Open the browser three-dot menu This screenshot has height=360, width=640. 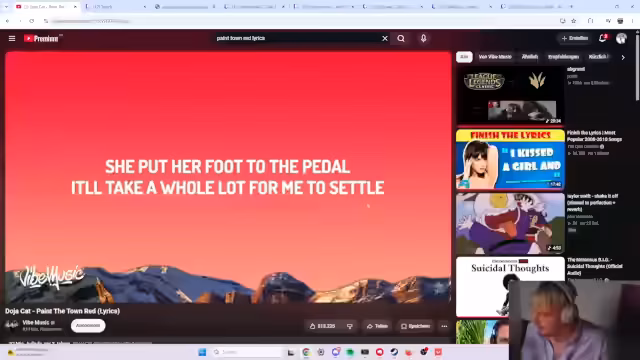[633, 21]
